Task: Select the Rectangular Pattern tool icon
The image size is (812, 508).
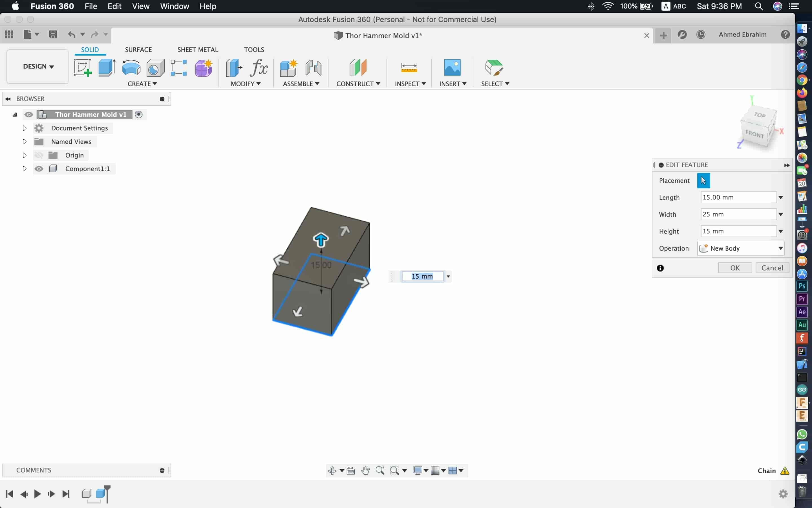Action: 178,67
